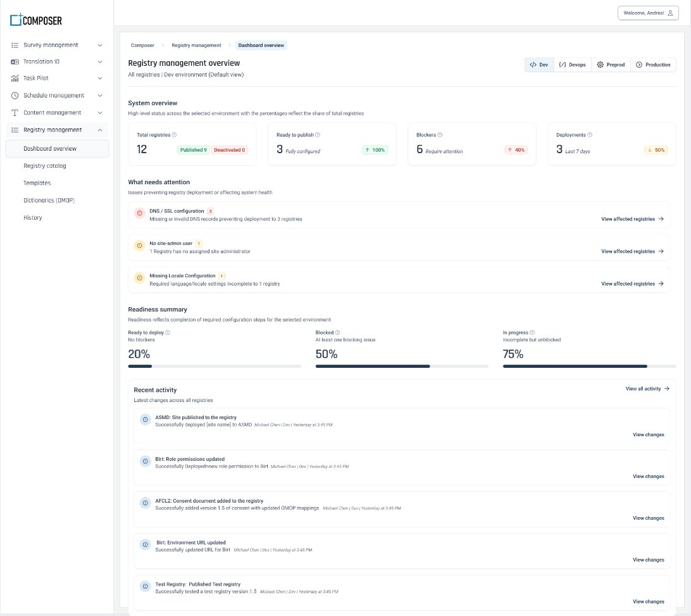Click the 100% increase badge in Ready to publish

375,150
